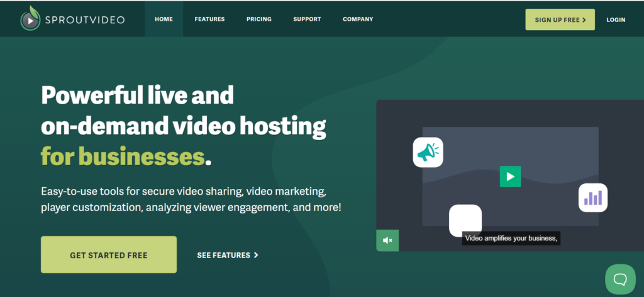Screen dimensions: 644x297
Task: Select Support in the navigation bar
Action: click(x=307, y=19)
